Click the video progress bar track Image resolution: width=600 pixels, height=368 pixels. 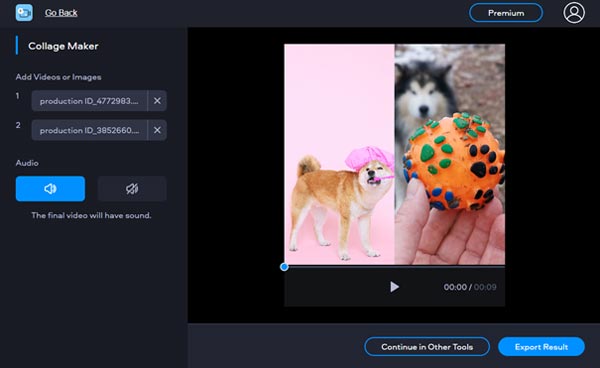tap(395, 266)
